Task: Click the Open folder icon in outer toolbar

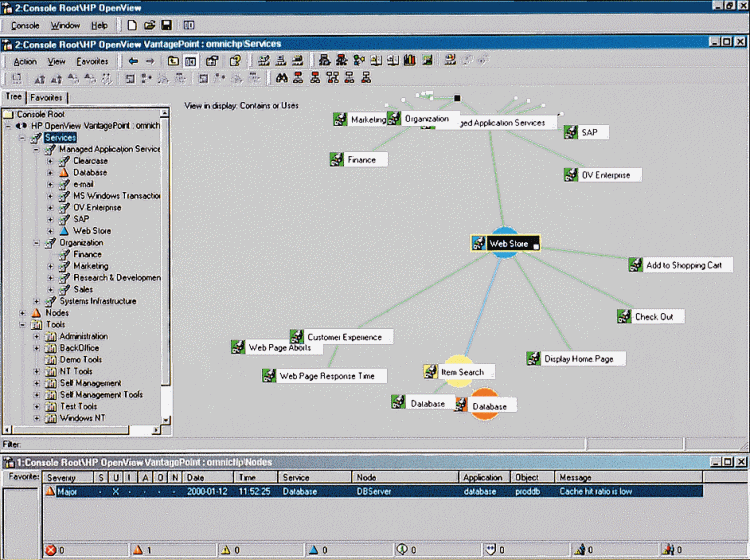Action: coord(149,25)
